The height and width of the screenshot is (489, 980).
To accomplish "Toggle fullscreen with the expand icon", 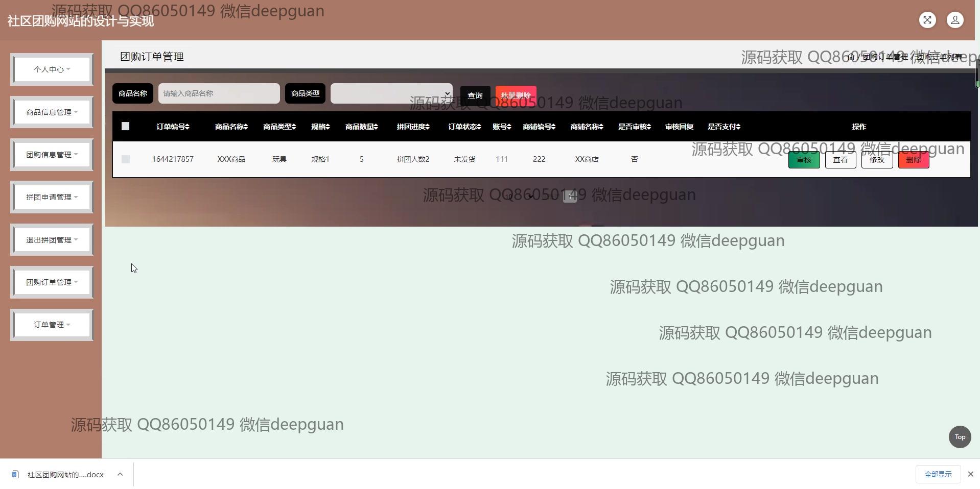I will tap(927, 20).
